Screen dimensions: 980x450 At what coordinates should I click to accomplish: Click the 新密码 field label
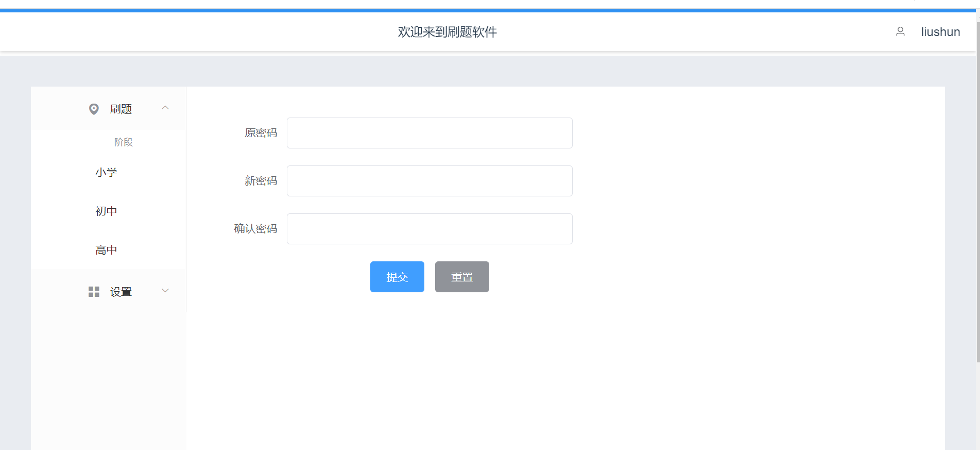(261, 181)
